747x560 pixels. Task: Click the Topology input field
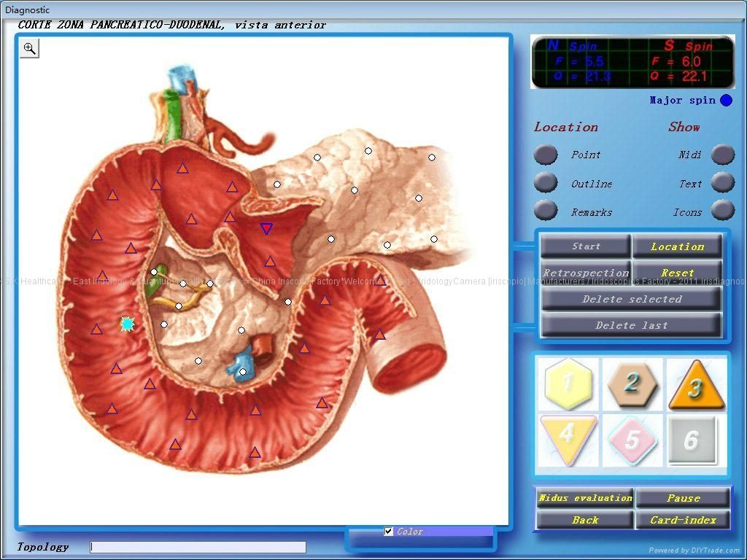click(x=198, y=547)
